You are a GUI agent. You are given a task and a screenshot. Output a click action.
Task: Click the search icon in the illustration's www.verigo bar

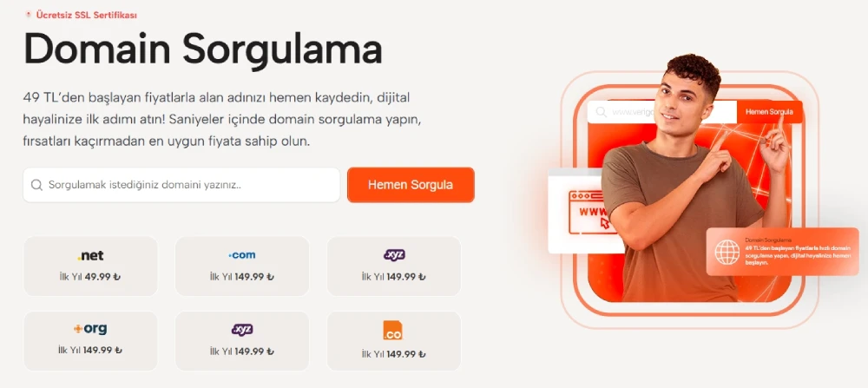click(601, 112)
